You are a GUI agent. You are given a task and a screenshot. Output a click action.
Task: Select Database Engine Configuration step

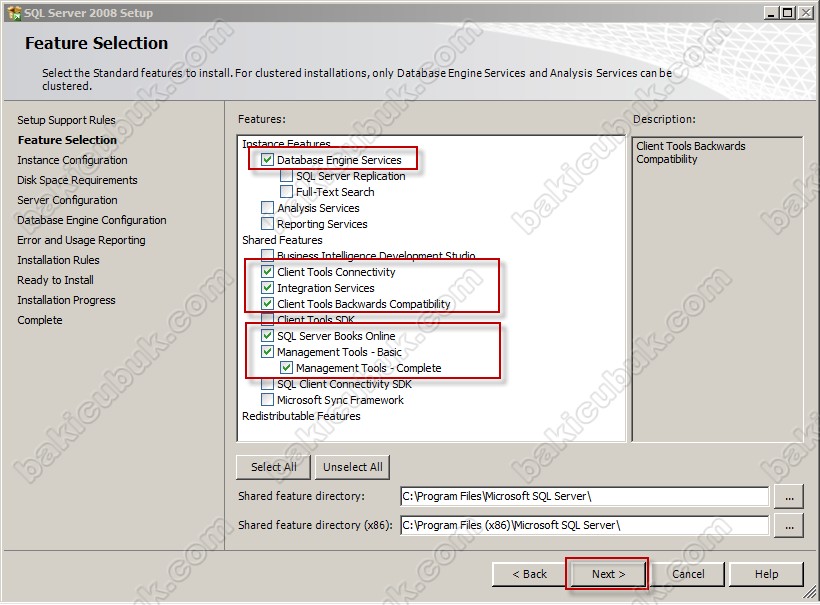pyautogui.click(x=92, y=220)
